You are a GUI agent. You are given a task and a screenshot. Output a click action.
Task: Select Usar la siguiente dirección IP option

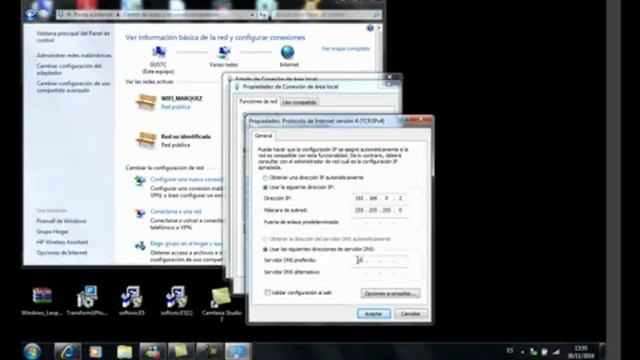[x=265, y=187]
